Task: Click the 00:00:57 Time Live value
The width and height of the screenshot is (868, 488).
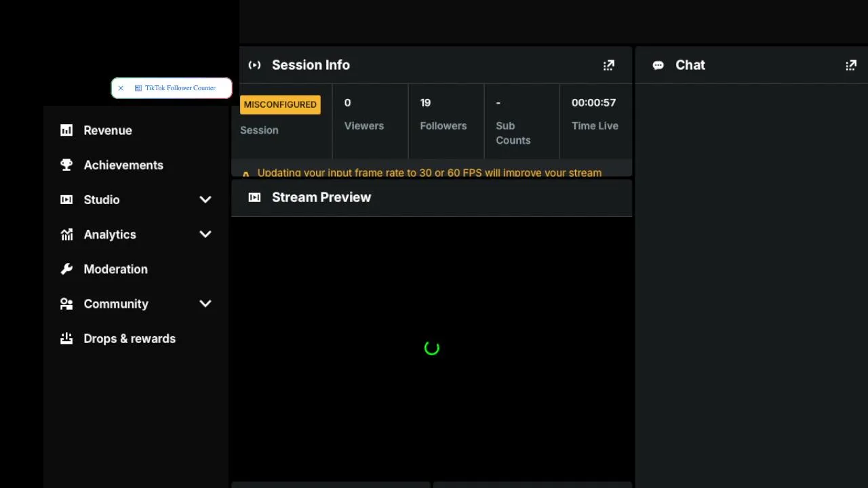Action: pyautogui.click(x=593, y=102)
